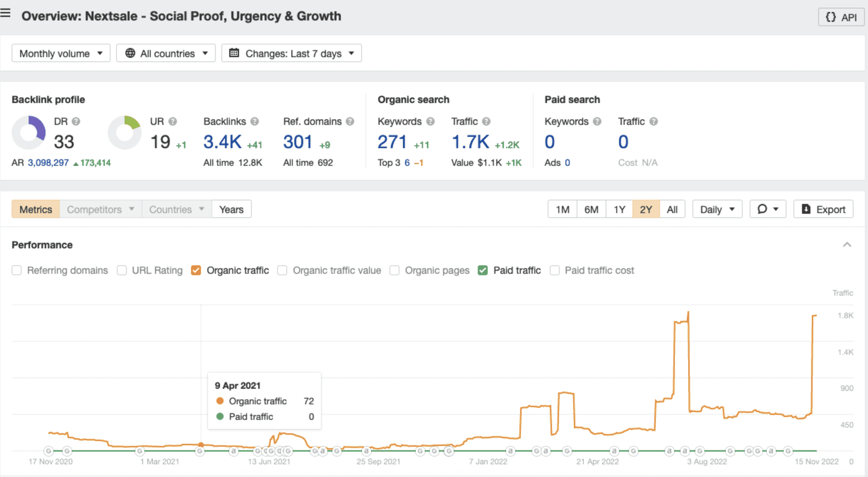This screenshot has width=868, height=477.
Task: Open the chart comments bubble icon
Action: 764,209
